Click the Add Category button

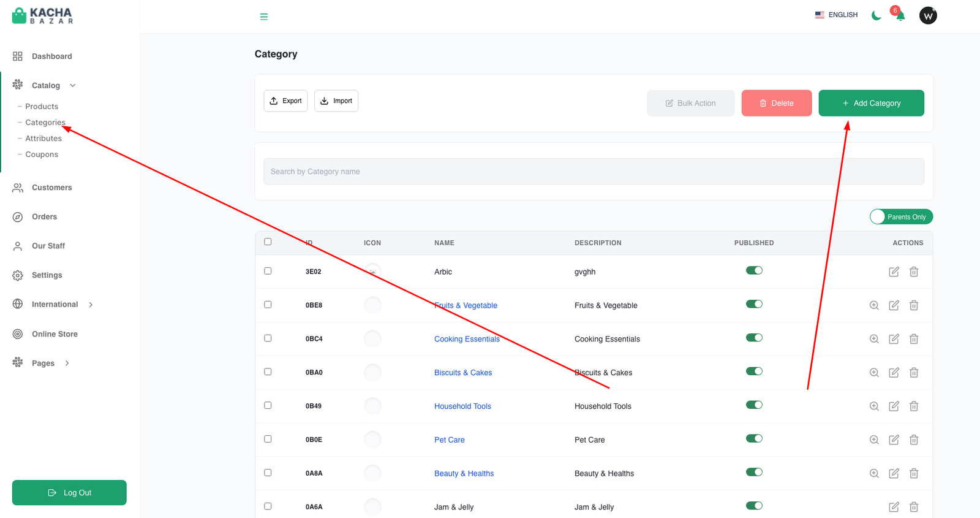[871, 103]
